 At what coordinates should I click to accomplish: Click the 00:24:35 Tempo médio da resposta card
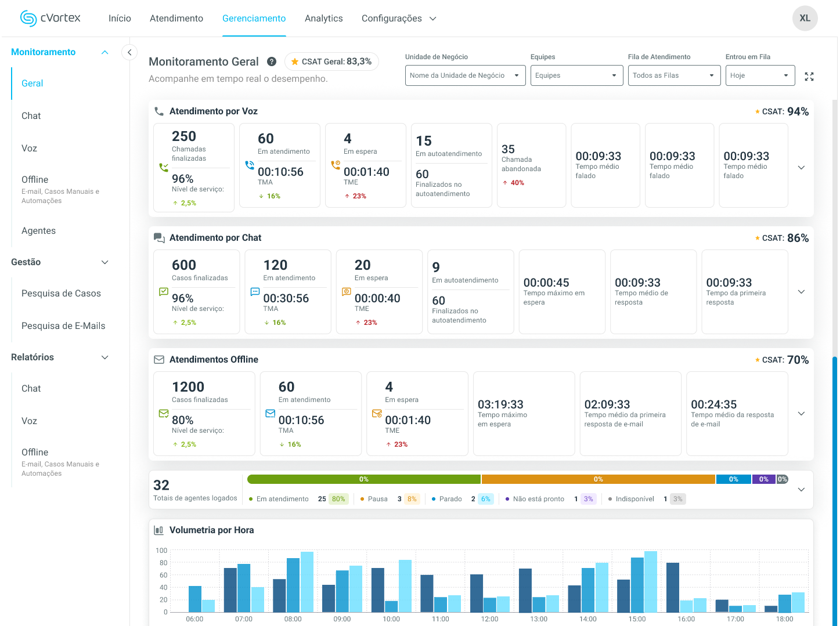[x=737, y=414]
